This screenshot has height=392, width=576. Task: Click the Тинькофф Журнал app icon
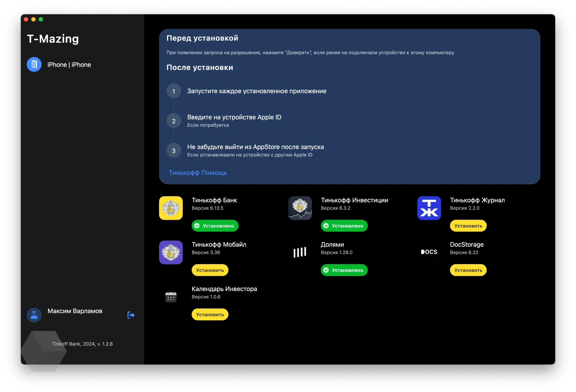[x=429, y=208]
